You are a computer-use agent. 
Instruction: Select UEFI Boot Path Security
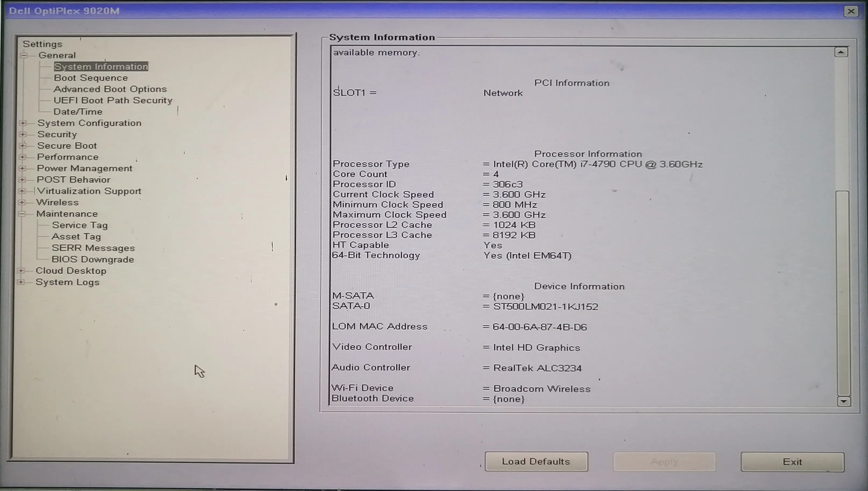click(x=113, y=101)
